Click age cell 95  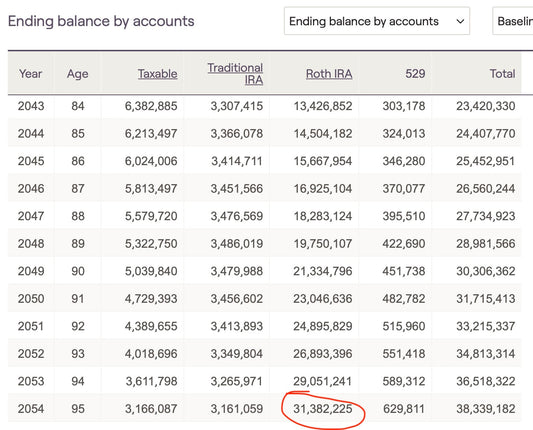point(78,409)
